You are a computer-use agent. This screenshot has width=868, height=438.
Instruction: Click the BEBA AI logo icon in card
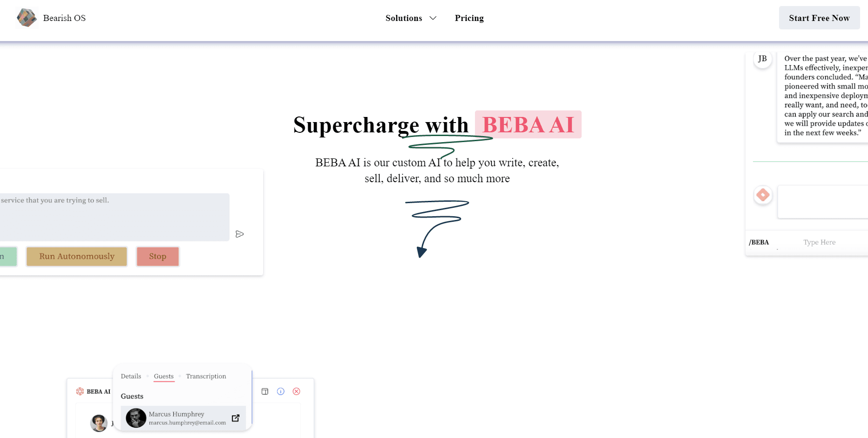[80, 391]
